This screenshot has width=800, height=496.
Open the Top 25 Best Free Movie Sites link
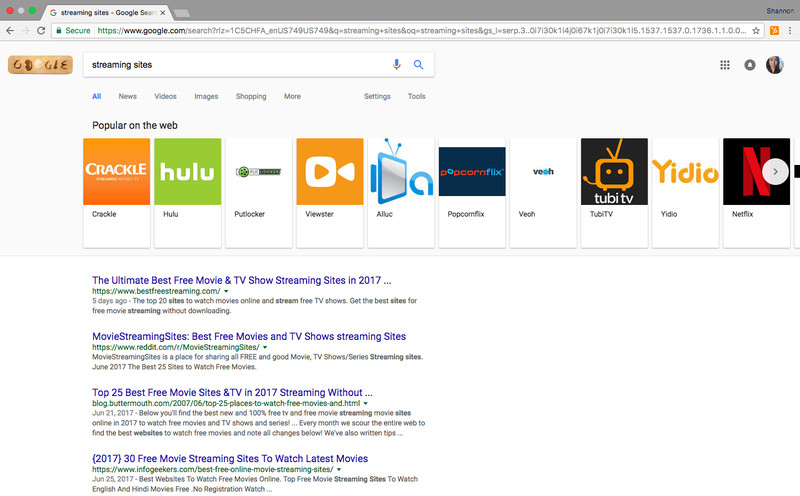232,393
